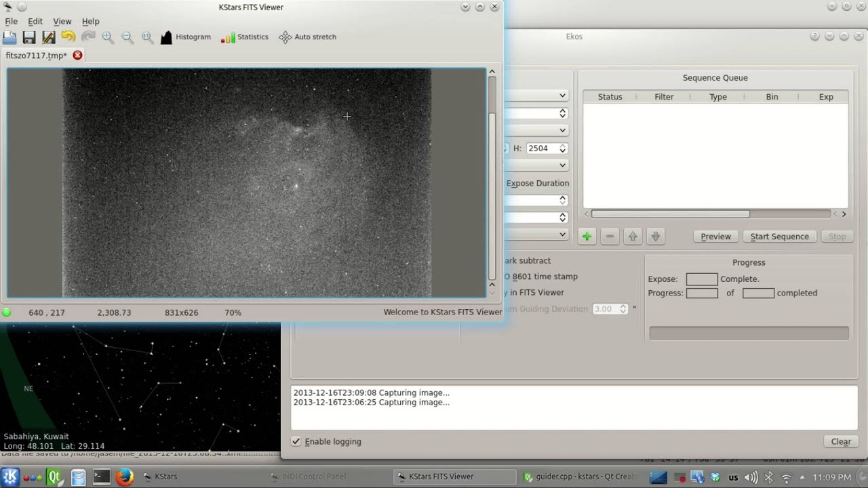868x488 pixels.
Task: Click the spinner arrows just above H field
Action: [x=562, y=113]
